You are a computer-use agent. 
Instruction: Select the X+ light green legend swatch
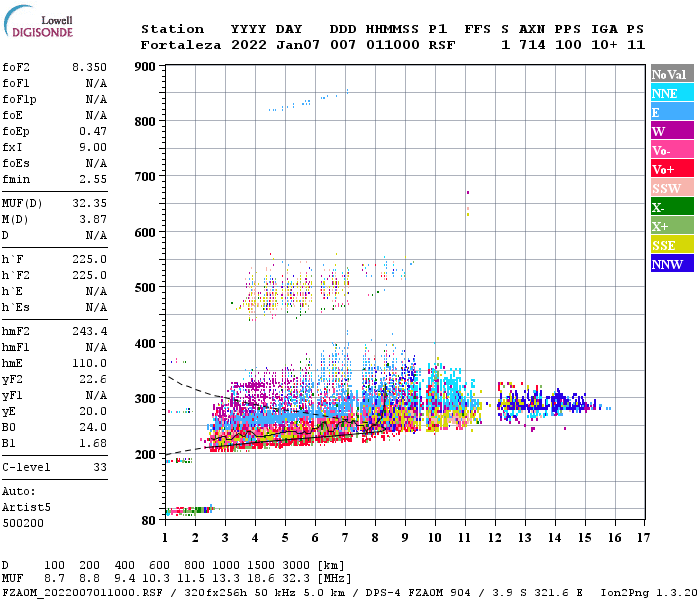672,225
